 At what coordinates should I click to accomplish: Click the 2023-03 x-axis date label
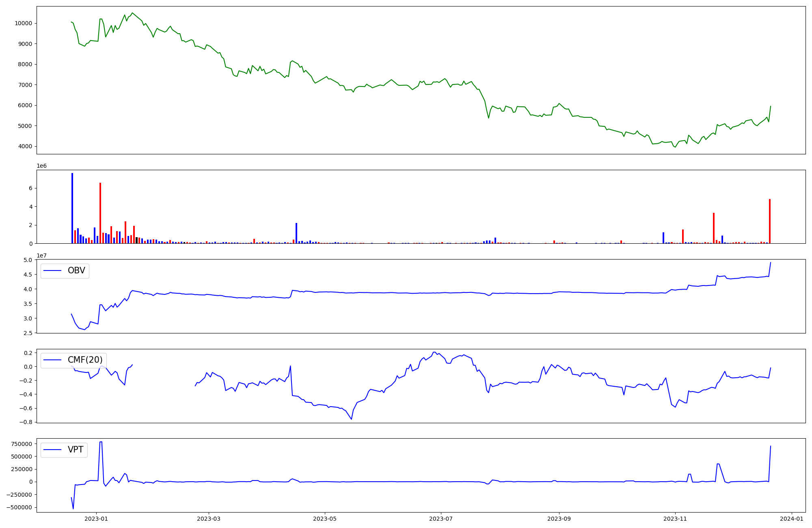[x=208, y=518]
